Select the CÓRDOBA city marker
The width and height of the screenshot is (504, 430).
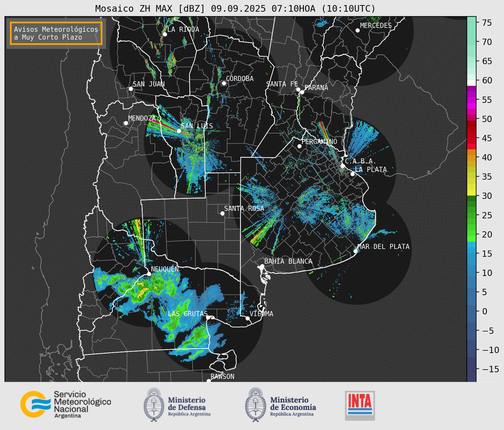[223, 83]
